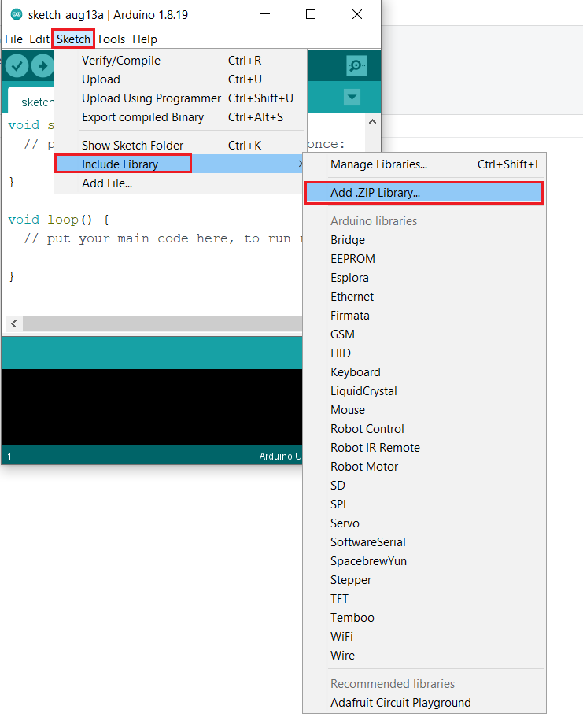Image resolution: width=583 pixels, height=728 pixels.
Task: Select Export compiled Binary
Action: 180,117
